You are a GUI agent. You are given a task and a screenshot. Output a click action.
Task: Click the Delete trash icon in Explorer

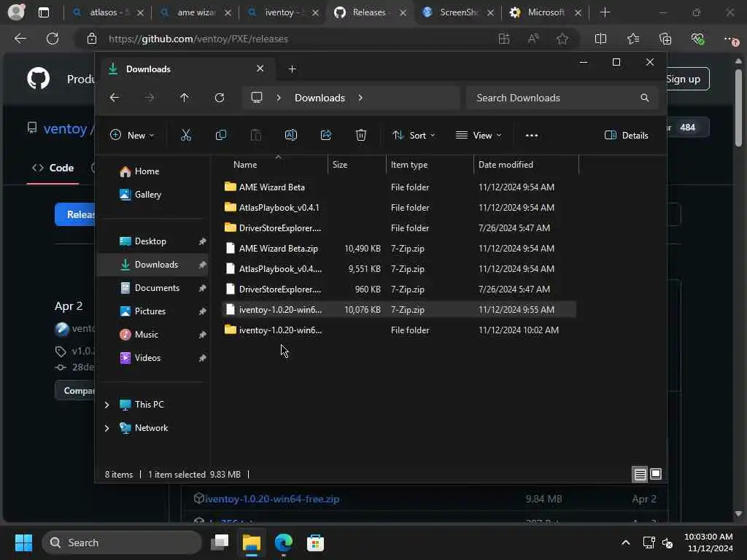361,135
